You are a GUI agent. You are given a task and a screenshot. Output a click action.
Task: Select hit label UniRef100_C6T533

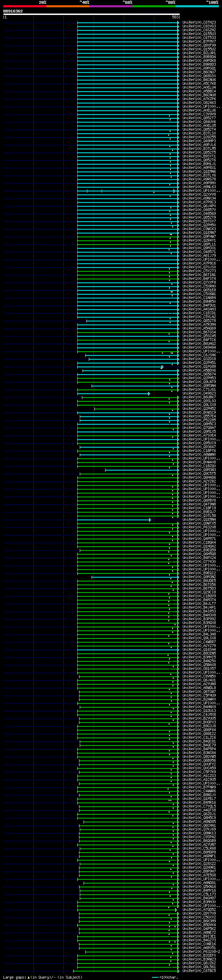click(199, 38)
